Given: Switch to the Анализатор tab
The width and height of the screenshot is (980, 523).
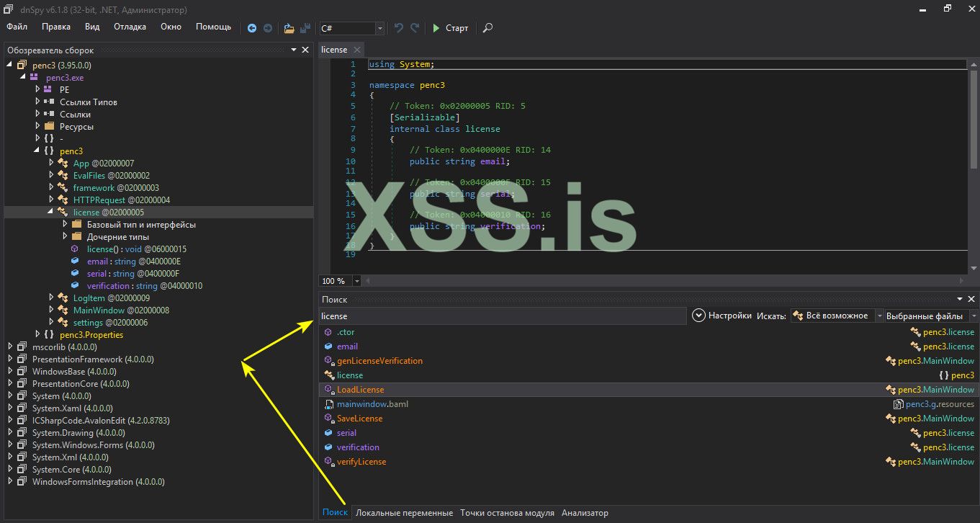Looking at the screenshot, I should tap(585, 513).
